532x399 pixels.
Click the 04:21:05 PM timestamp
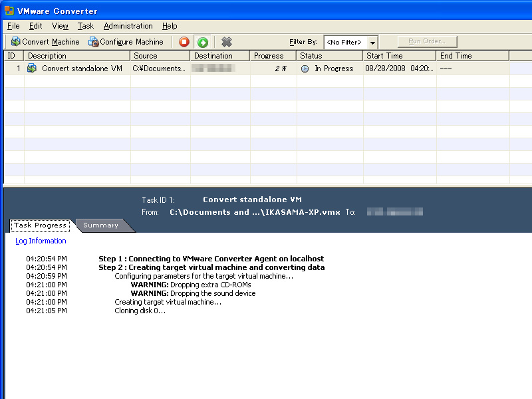coord(47,311)
